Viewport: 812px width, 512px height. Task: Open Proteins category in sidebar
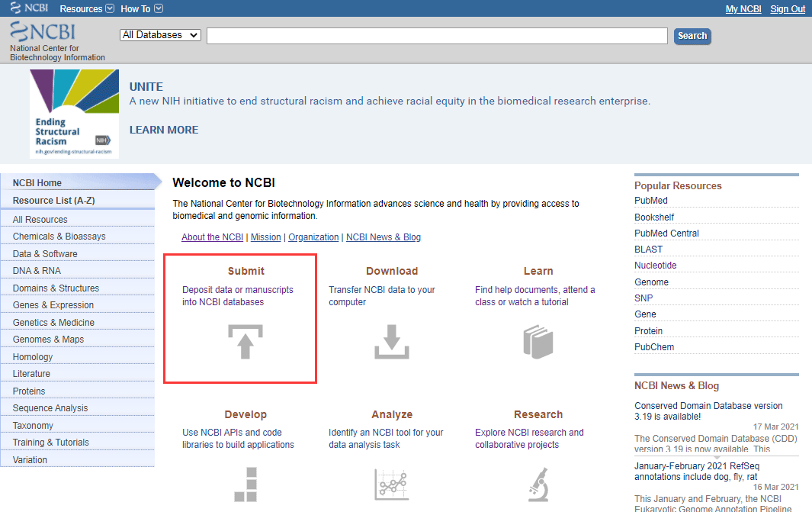(x=78, y=391)
